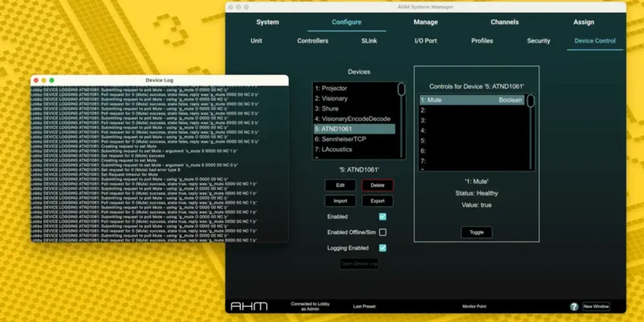Select empty control slot 5
The height and width of the screenshot is (322, 644).
[x=472, y=140]
